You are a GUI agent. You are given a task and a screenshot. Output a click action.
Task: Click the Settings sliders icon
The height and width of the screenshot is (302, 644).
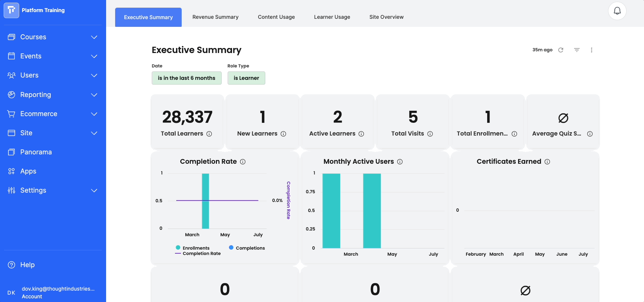(x=11, y=190)
